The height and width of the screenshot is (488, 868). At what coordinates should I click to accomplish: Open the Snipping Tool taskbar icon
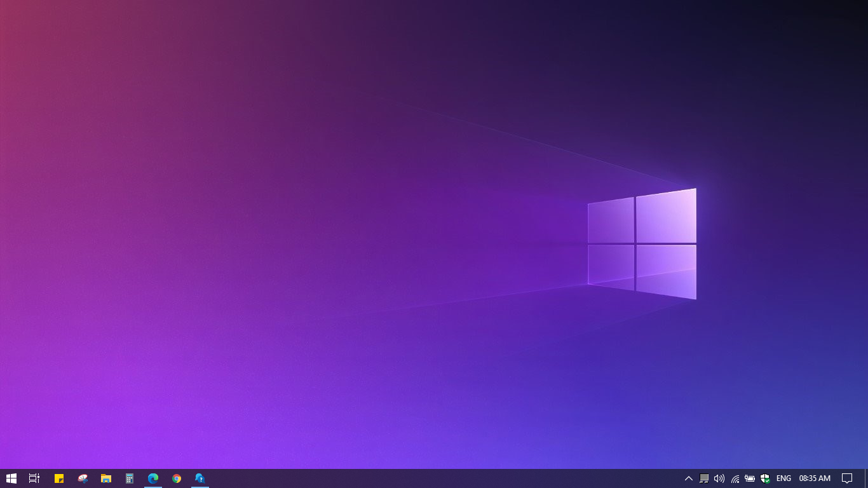coord(83,478)
